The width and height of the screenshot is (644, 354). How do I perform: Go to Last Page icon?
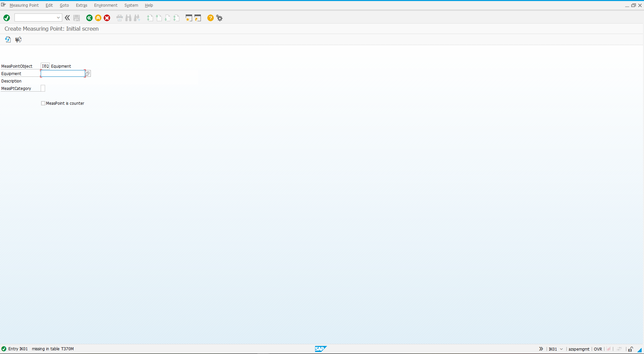176,18
